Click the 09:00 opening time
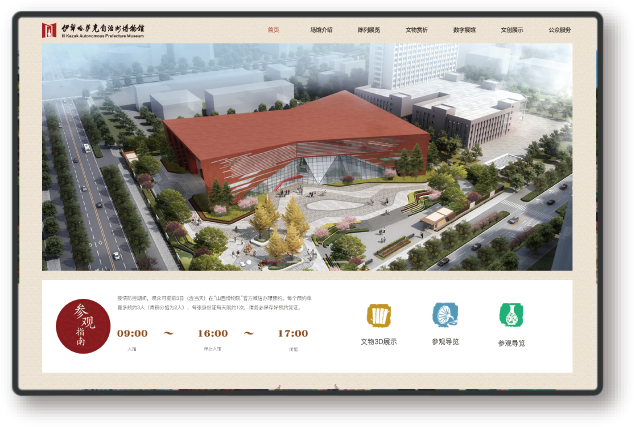 coord(132,334)
